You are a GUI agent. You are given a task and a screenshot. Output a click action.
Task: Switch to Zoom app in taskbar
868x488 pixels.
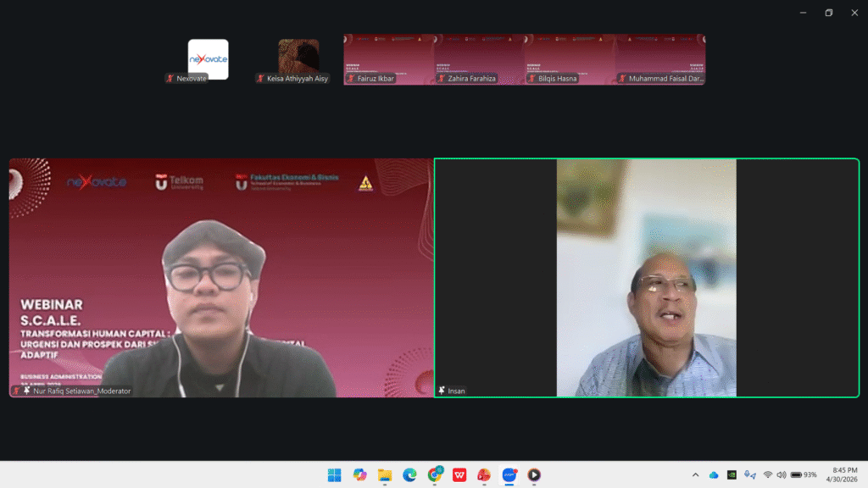[x=509, y=474]
